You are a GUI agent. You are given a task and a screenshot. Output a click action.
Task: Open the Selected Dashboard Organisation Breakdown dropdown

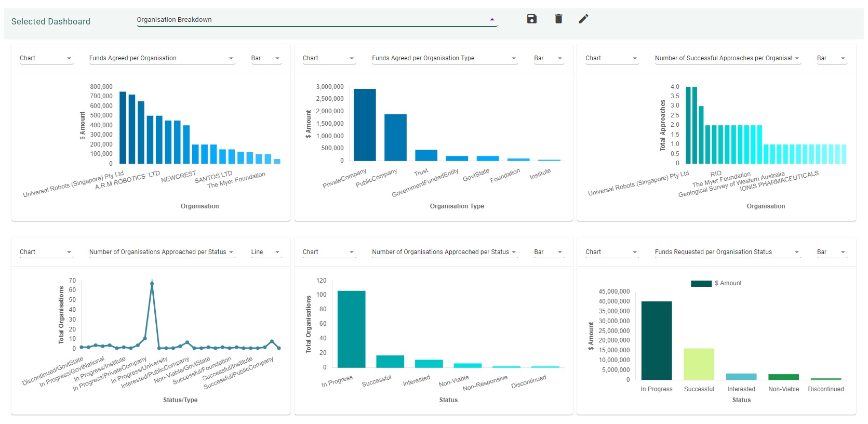316,20
